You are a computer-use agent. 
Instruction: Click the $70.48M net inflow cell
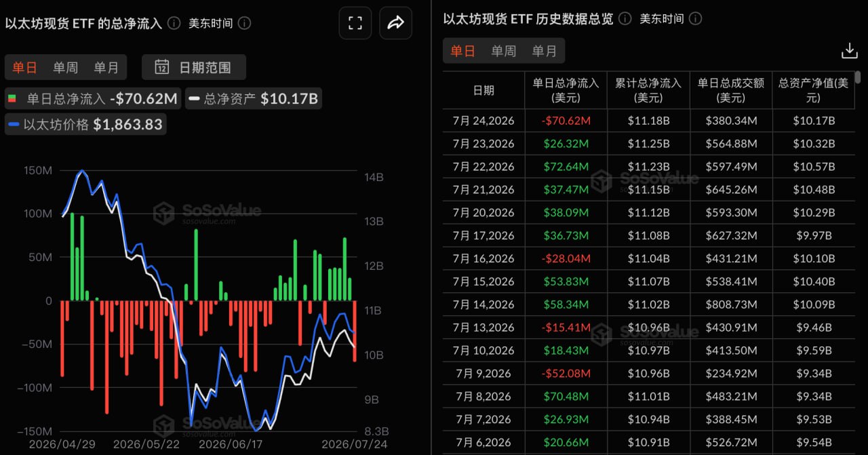[566, 396]
